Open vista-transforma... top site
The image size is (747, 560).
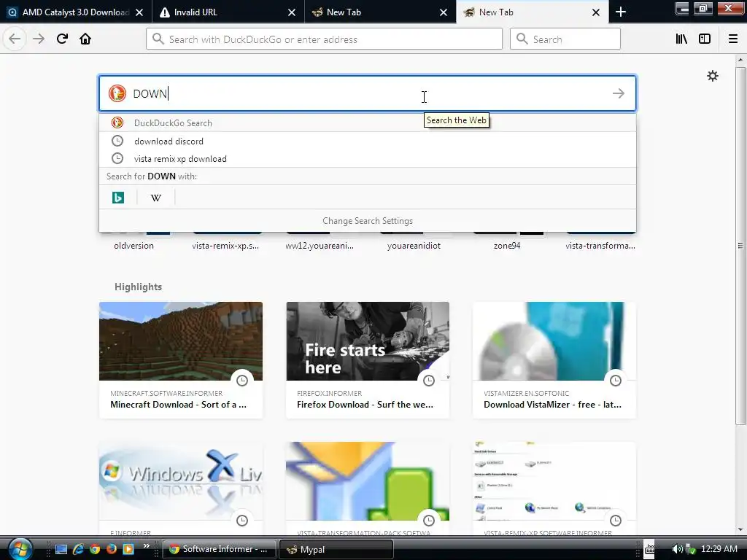tap(600, 246)
